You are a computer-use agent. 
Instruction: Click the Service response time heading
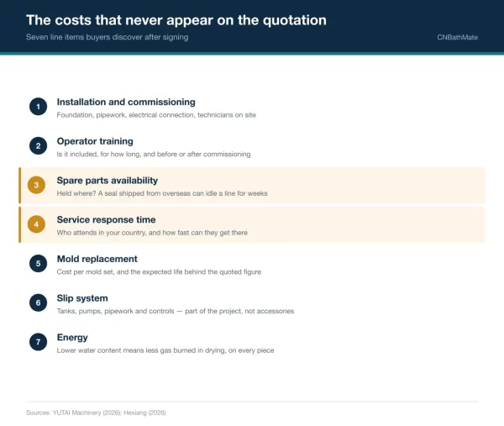tap(106, 219)
